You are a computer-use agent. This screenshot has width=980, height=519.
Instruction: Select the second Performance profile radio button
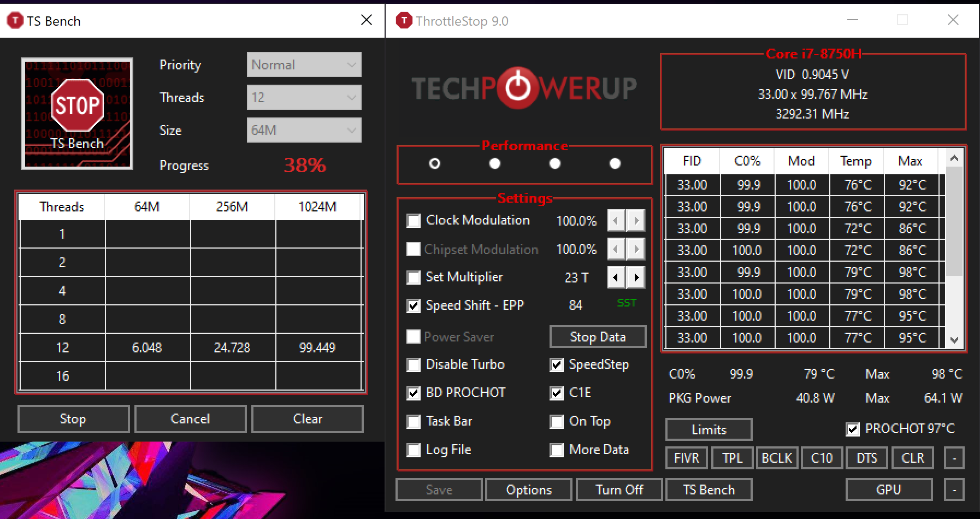[495, 163]
